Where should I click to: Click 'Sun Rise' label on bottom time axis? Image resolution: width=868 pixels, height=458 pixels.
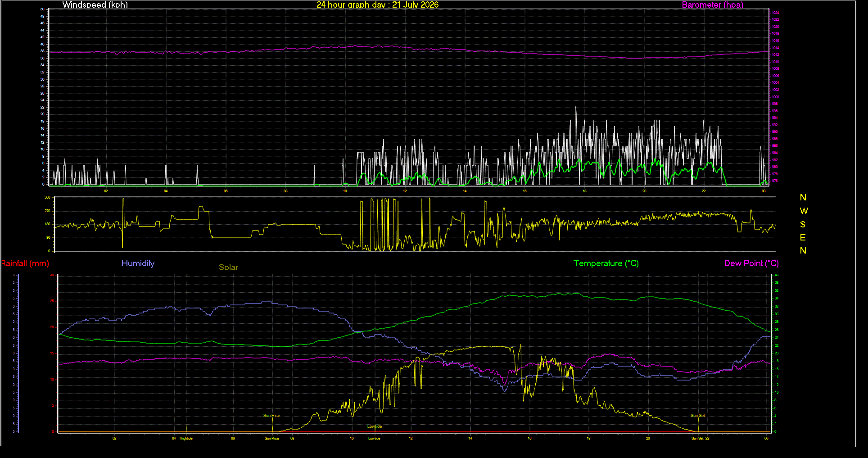pos(271,438)
